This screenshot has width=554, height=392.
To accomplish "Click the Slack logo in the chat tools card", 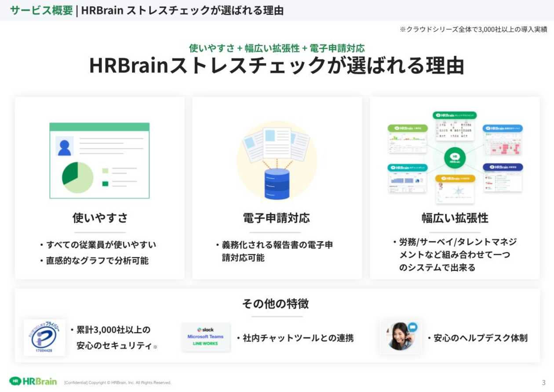I will [x=205, y=329].
